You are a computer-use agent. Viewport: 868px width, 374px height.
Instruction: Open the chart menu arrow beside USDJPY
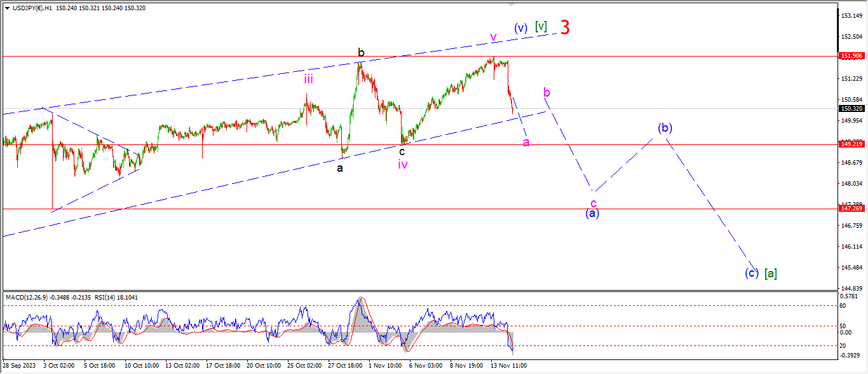[x=7, y=8]
